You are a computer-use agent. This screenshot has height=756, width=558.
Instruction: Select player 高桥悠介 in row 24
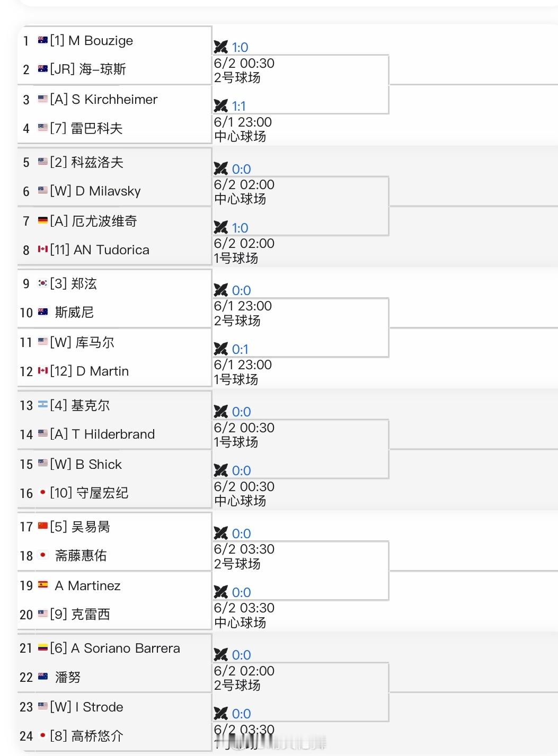click(x=97, y=736)
